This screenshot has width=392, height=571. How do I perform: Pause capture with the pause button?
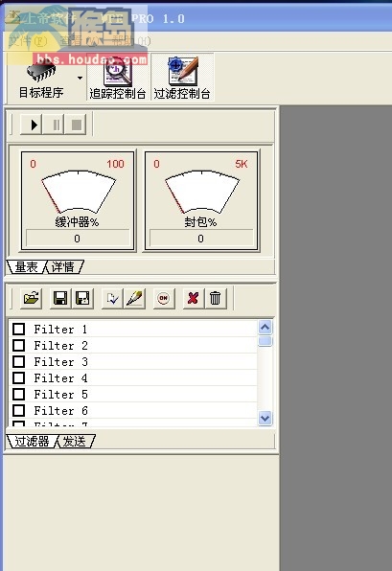pyautogui.click(x=54, y=125)
